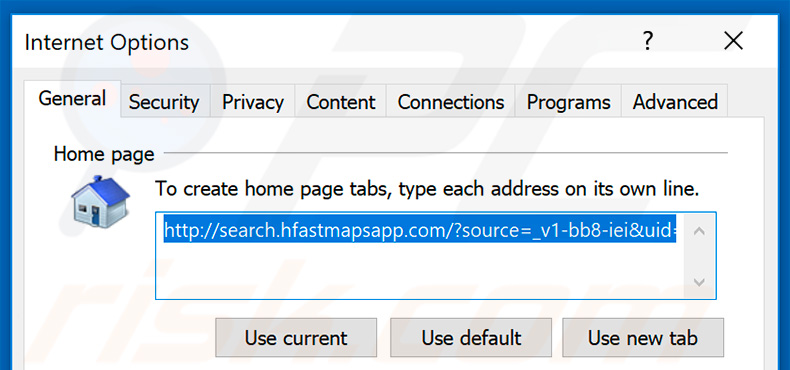Click the Use current button

tap(296, 337)
